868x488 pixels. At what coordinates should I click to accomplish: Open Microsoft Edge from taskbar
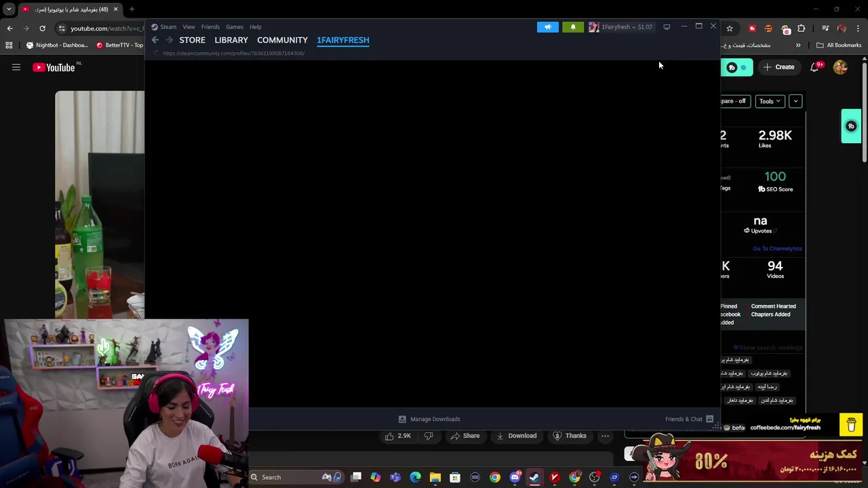point(416,477)
